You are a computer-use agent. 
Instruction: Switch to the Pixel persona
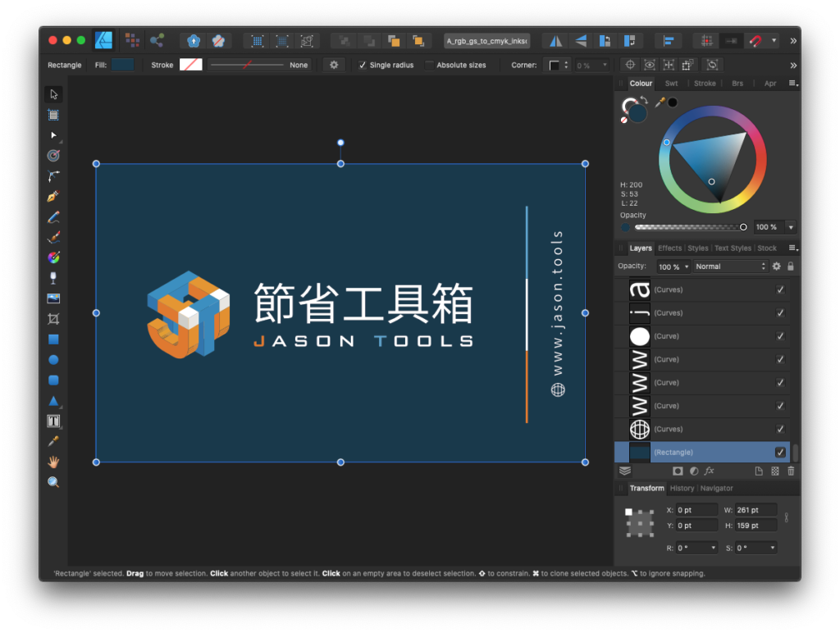[132, 40]
